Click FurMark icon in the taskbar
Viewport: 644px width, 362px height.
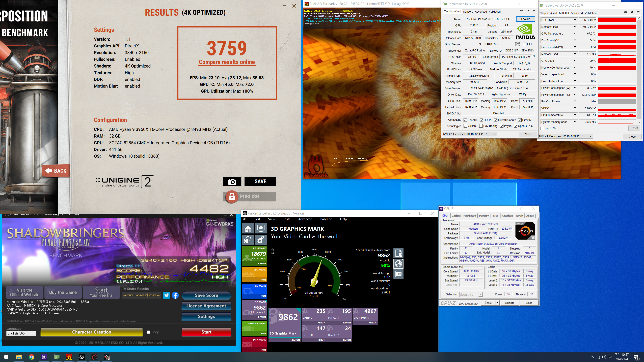click(69, 357)
